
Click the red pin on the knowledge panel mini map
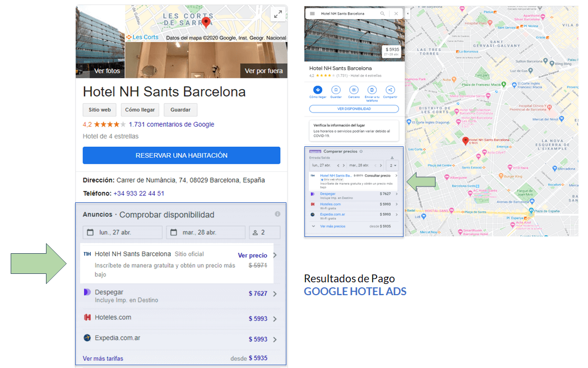[x=206, y=22]
